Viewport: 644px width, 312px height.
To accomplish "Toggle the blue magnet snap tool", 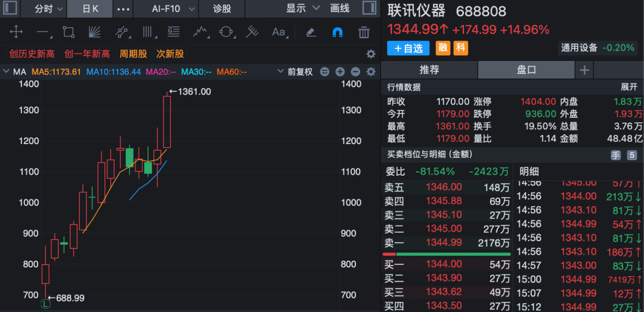I will tap(337, 32).
